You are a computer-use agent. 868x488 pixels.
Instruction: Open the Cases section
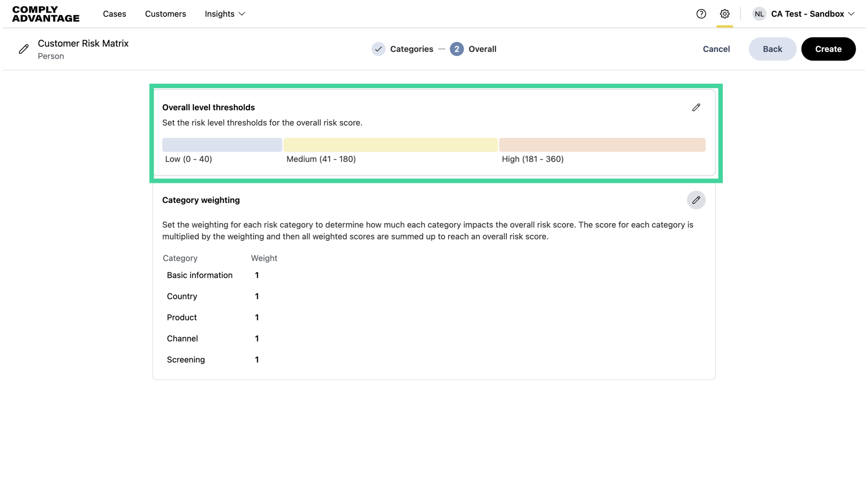click(114, 14)
